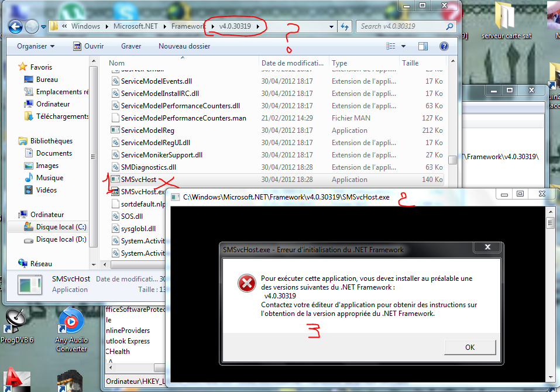
Task: Select Réseau in the navigation pane
Action: pyautogui.click(x=35, y=263)
